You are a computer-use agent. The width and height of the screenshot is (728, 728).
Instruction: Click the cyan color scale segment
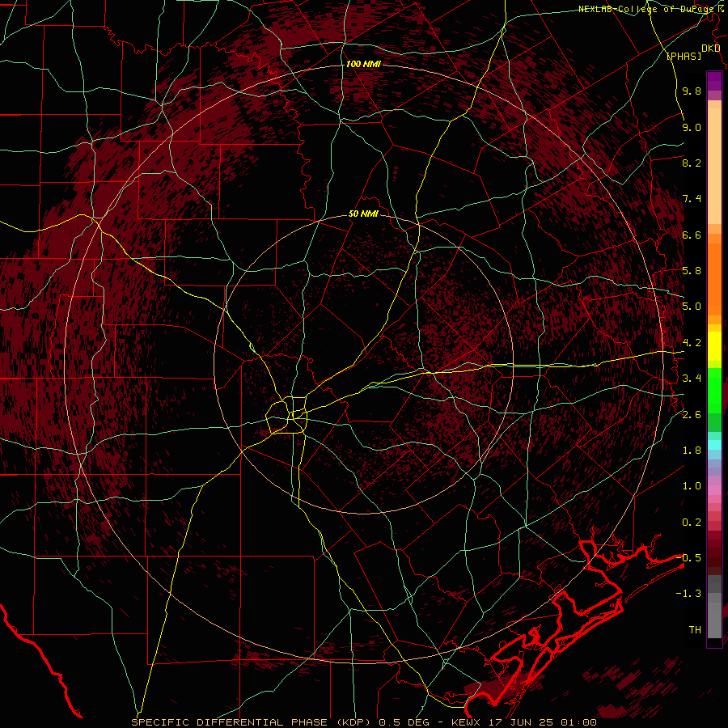pyautogui.click(x=714, y=445)
